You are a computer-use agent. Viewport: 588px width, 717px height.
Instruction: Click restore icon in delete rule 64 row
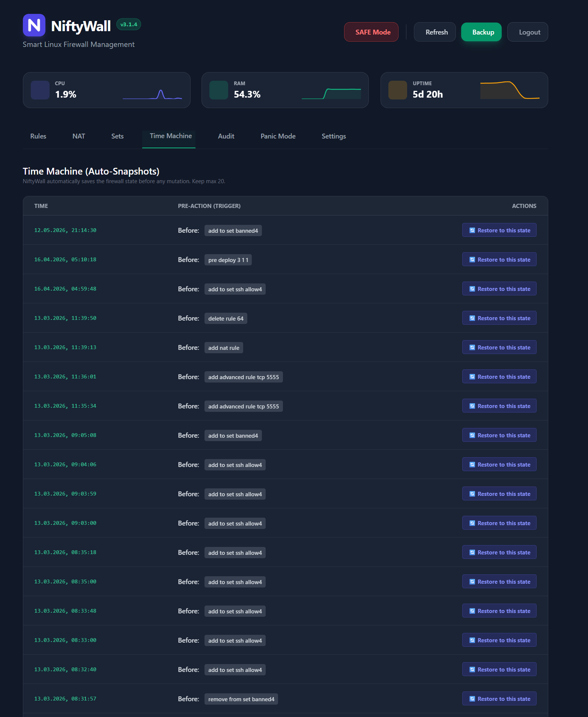pos(472,318)
